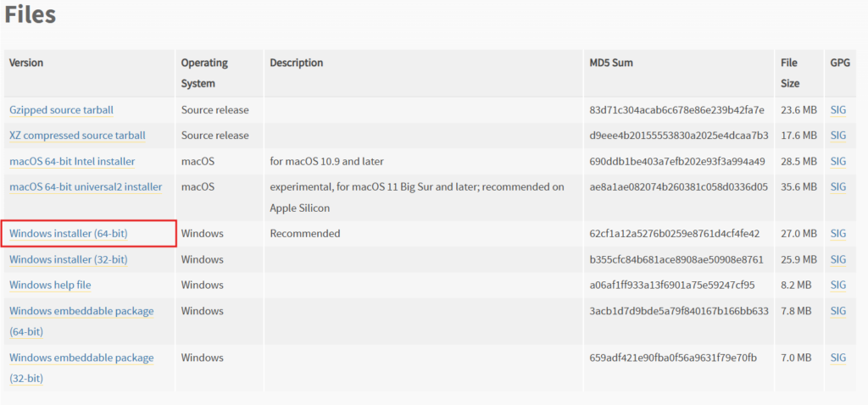Open the Windows help file link
Viewport: 868px width, 405px height.
click(50, 286)
